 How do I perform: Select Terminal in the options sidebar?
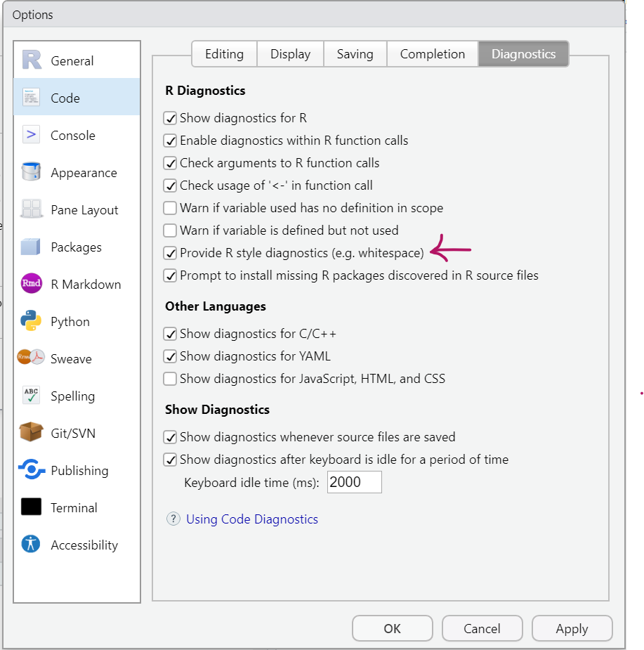pos(74,507)
